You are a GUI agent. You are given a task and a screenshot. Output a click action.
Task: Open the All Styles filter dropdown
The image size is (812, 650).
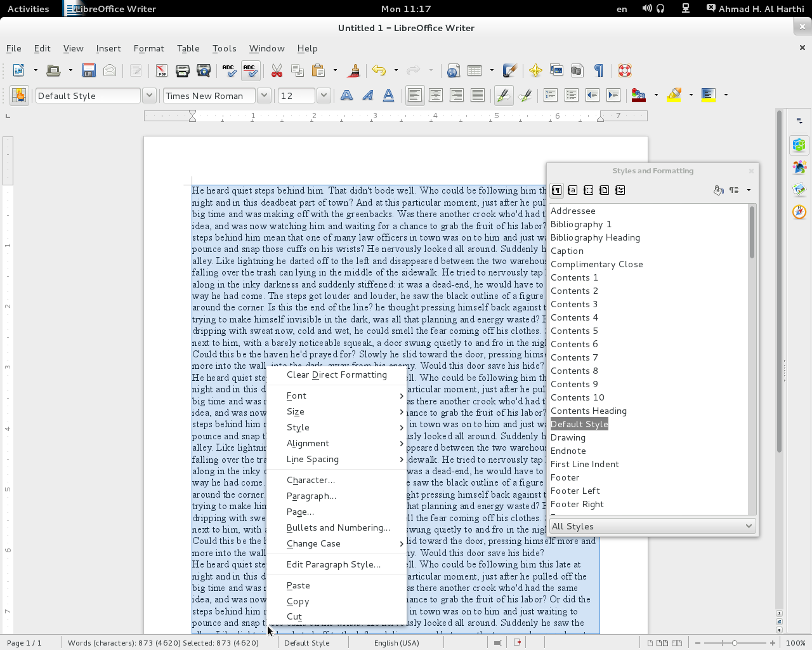pos(749,526)
